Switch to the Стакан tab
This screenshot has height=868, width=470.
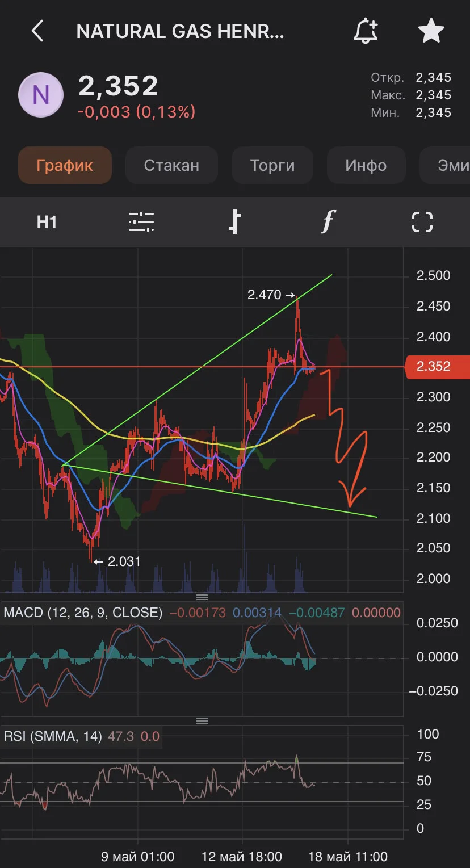171,165
